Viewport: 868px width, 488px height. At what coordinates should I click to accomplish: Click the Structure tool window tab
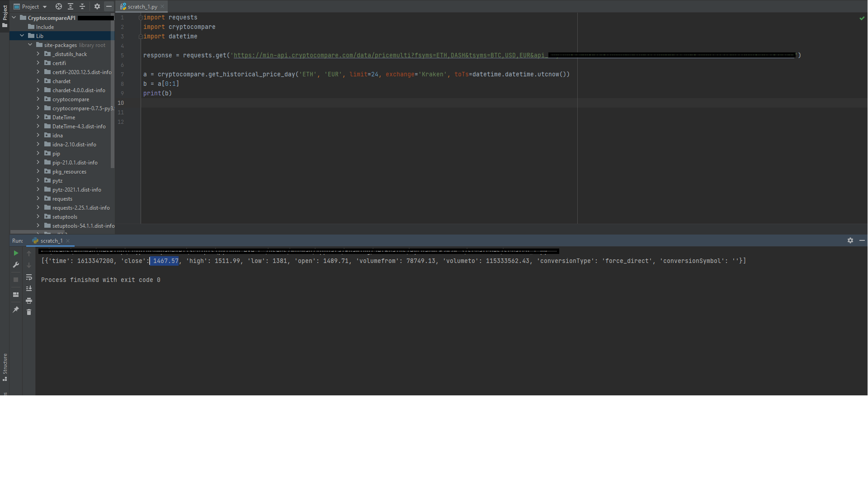point(5,367)
